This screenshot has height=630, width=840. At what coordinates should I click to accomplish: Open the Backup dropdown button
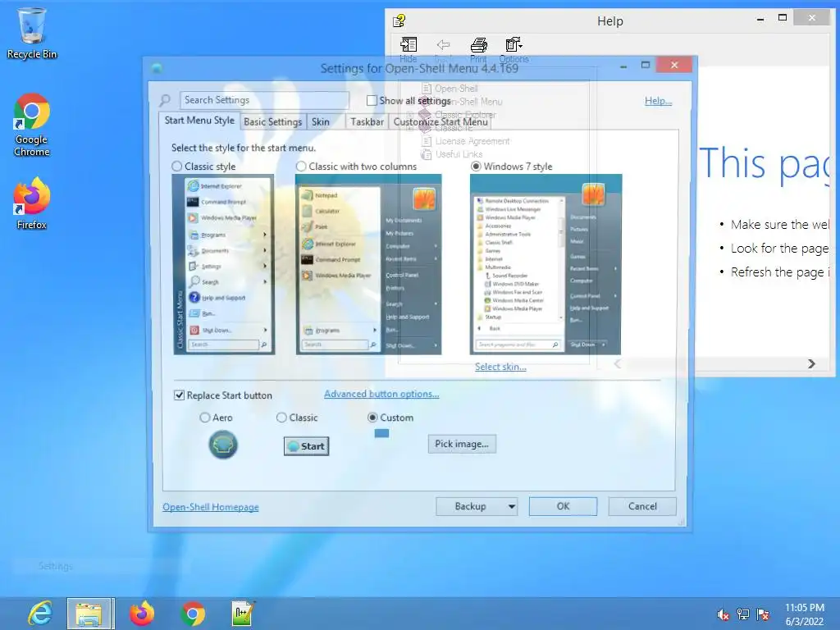pyautogui.click(x=477, y=506)
